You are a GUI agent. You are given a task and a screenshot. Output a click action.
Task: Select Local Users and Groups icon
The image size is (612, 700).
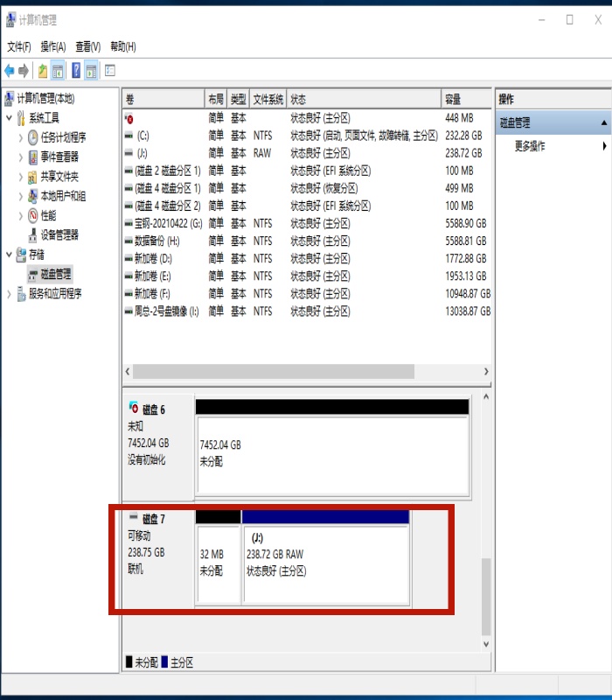[32, 196]
